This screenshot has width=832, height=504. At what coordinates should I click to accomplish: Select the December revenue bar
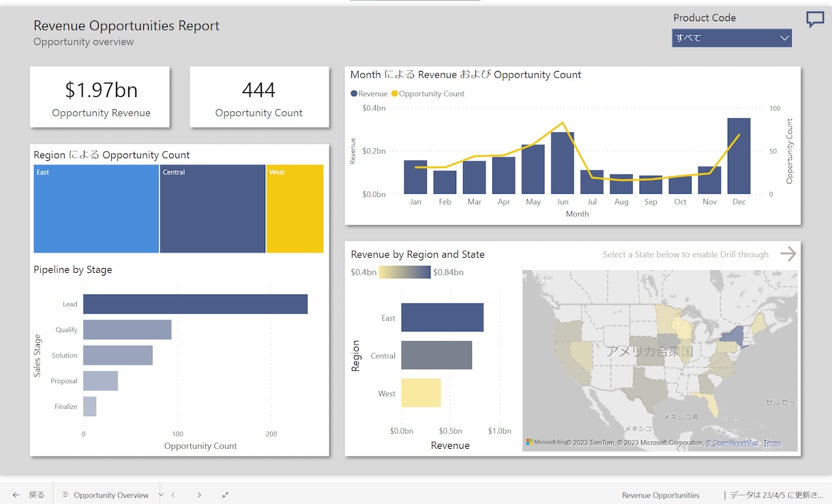(x=739, y=156)
